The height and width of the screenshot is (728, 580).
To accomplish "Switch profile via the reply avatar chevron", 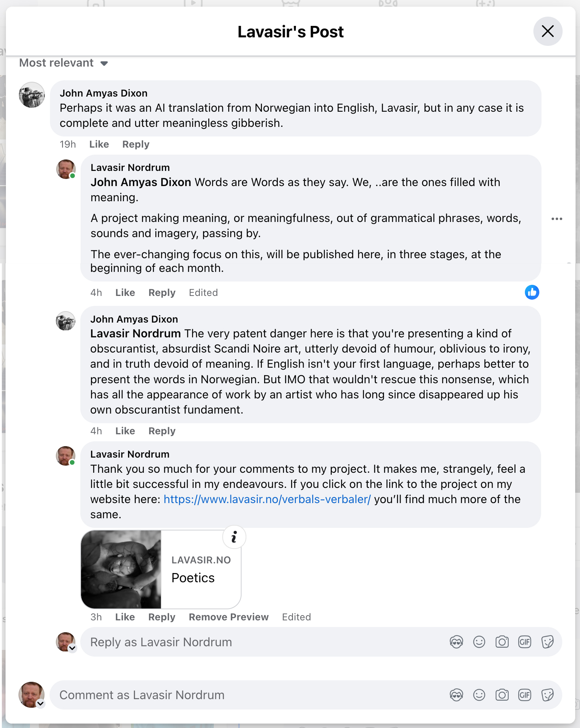I will (x=72, y=648).
